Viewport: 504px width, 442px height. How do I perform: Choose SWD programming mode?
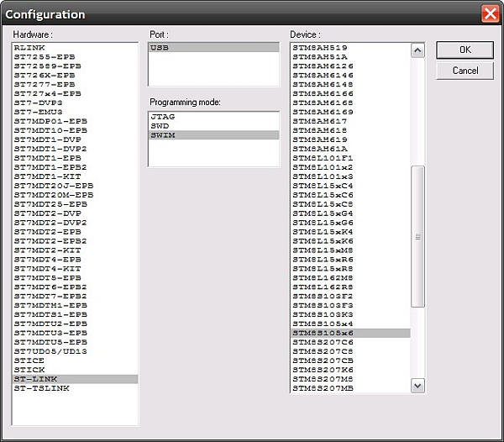pos(213,126)
